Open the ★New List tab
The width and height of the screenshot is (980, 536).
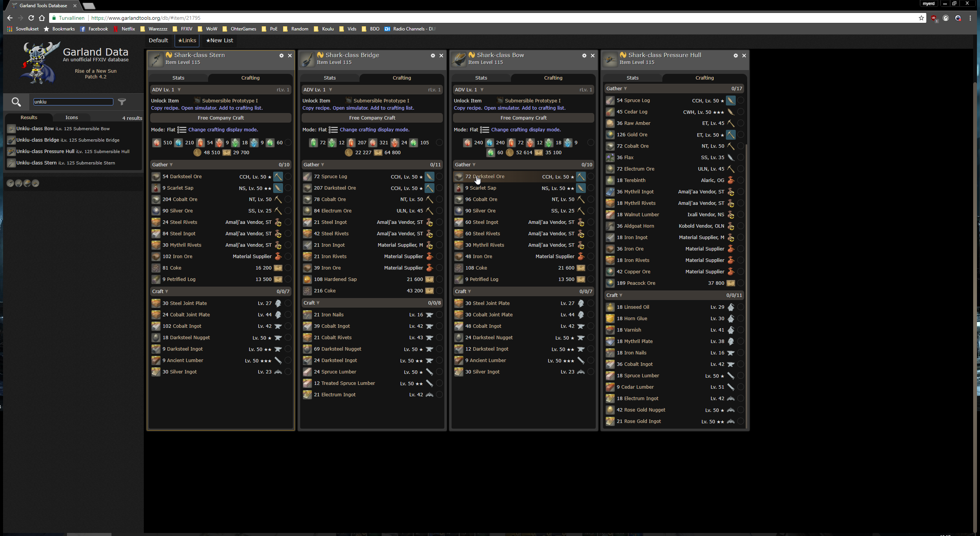pos(220,40)
